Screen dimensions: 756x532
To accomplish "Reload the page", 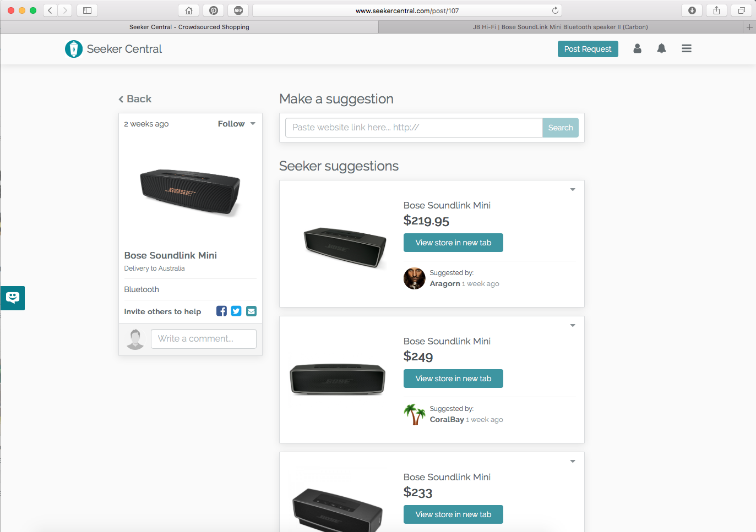I will coord(555,10).
